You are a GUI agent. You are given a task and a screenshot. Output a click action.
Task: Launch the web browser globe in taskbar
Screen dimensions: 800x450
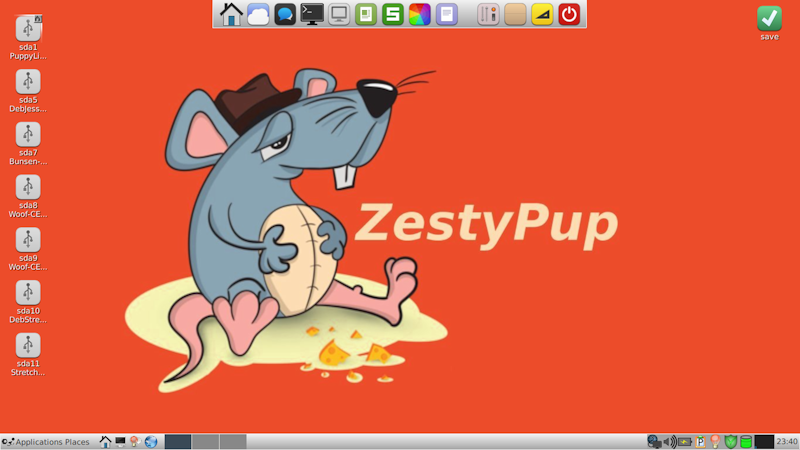[x=151, y=442]
